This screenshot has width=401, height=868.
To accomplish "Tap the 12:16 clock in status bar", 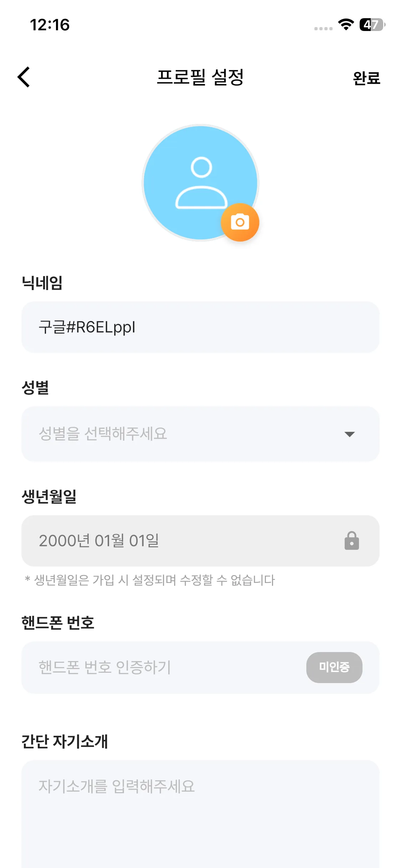I will [x=50, y=25].
